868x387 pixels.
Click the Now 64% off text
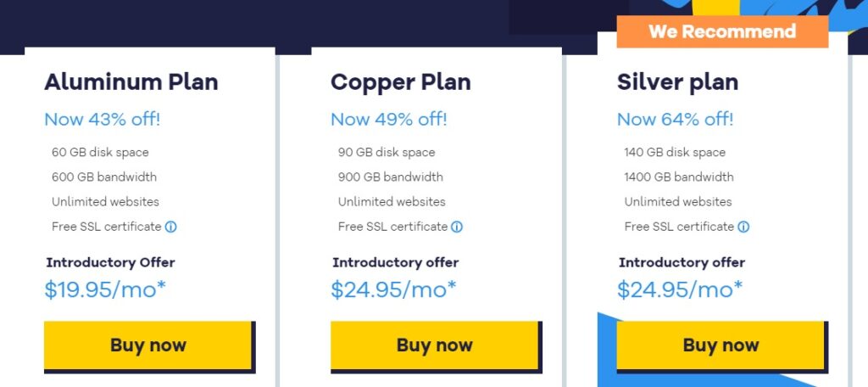coord(676,119)
